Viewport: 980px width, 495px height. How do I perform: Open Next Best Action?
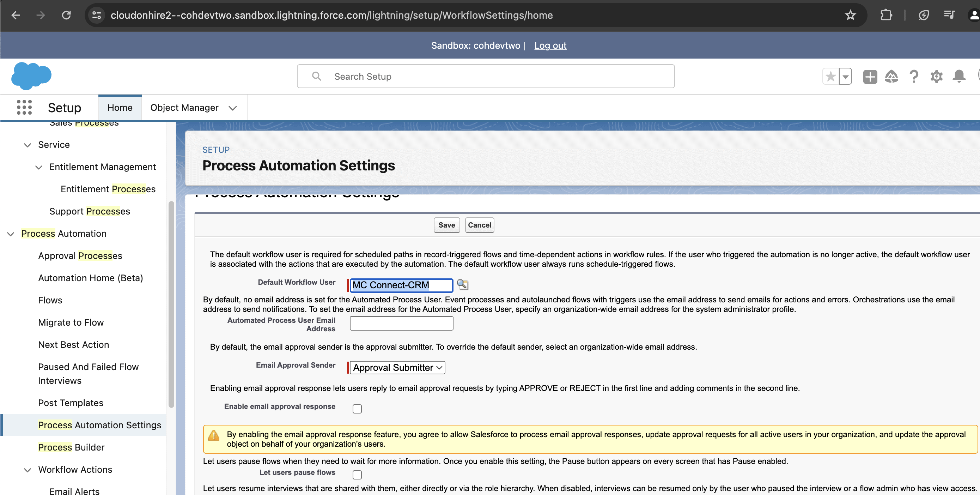[73, 344]
